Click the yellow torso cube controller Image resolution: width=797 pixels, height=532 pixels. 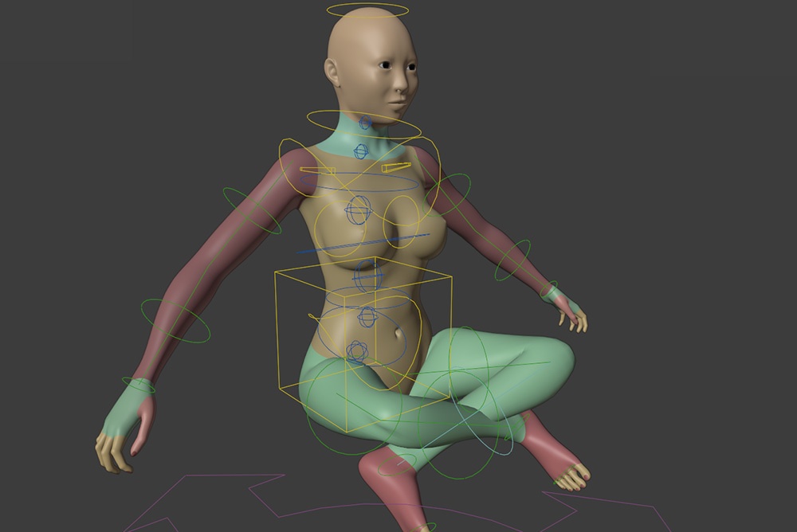pyautogui.click(x=277, y=334)
